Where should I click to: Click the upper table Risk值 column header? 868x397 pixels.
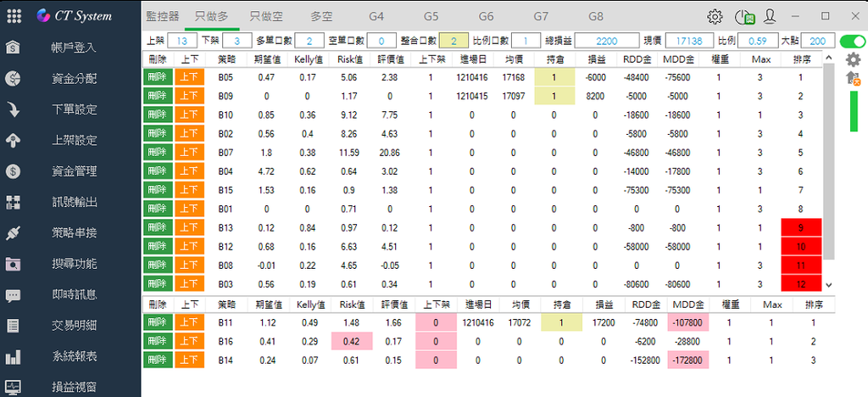[348, 59]
